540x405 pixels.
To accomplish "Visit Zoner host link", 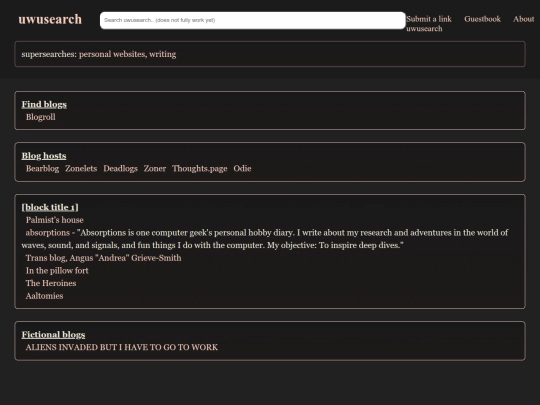I will pos(155,168).
